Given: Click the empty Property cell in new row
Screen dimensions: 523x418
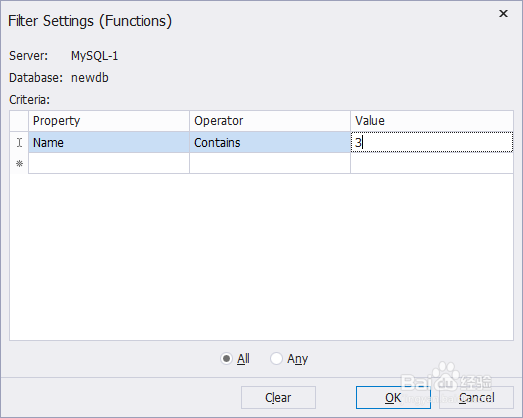Looking at the screenshot, I should click(109, 163).
